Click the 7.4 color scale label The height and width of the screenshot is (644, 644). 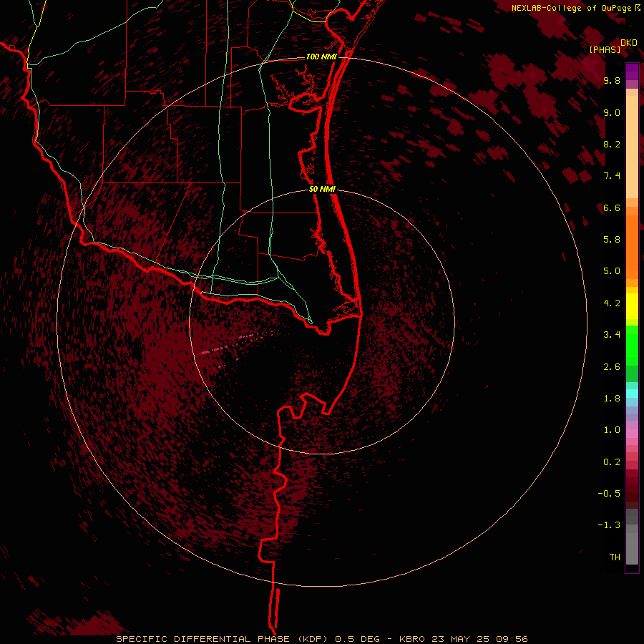[612, 176]
